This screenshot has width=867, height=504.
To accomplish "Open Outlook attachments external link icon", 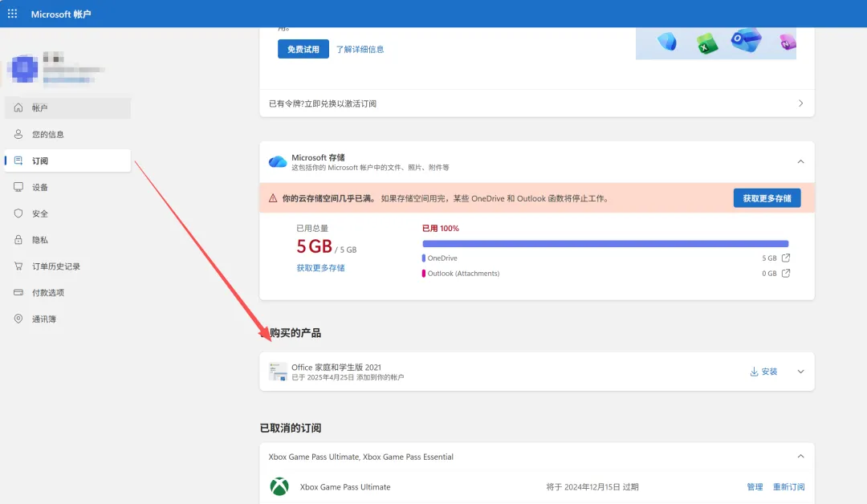I will (x=786, y=274).
